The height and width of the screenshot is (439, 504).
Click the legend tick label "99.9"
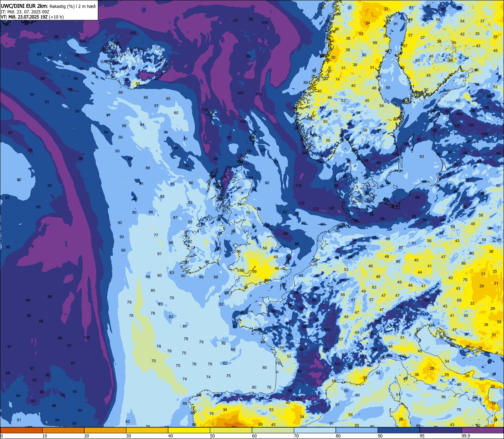click(x=466, y=436)
